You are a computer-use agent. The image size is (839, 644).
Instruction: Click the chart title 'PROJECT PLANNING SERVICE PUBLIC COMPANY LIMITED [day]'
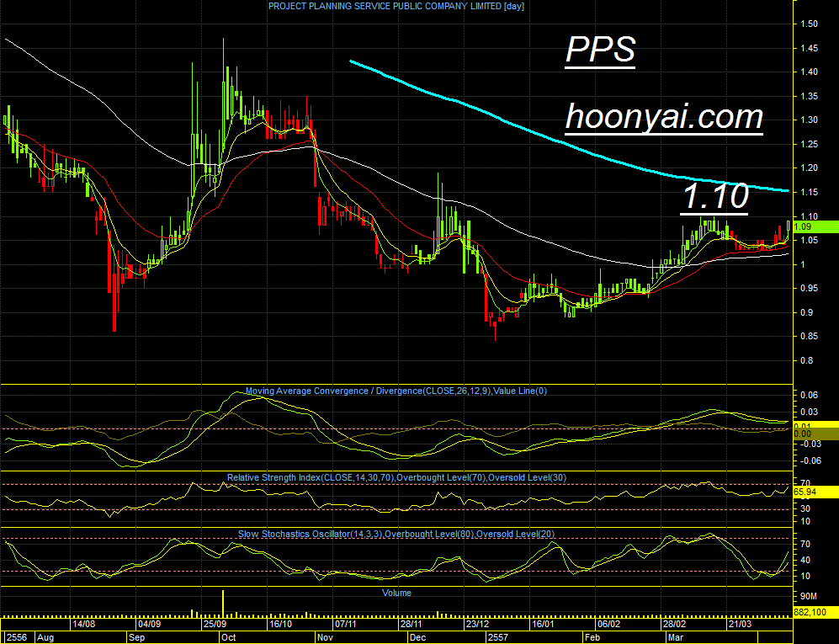[x=396, y=7]
